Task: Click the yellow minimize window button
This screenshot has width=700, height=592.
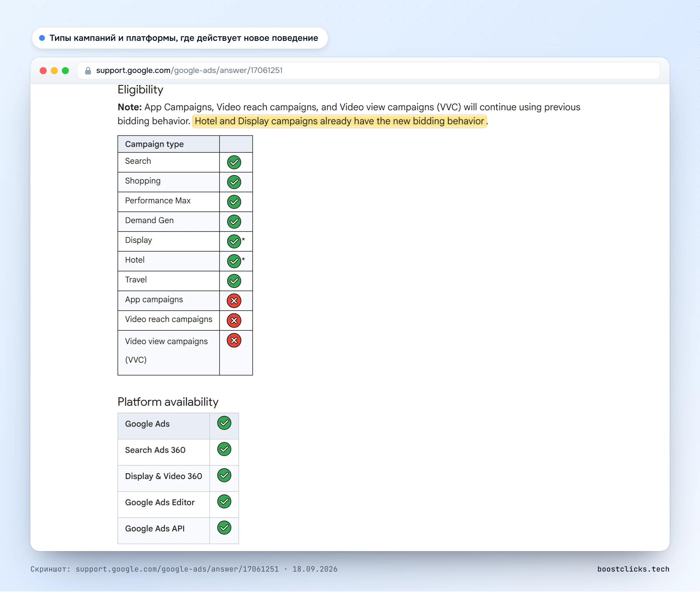Action: (x=54, y=71)
